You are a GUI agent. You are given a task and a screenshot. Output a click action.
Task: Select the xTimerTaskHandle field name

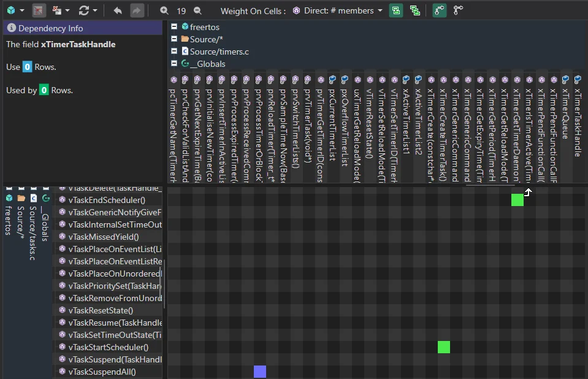pos(78,44)
